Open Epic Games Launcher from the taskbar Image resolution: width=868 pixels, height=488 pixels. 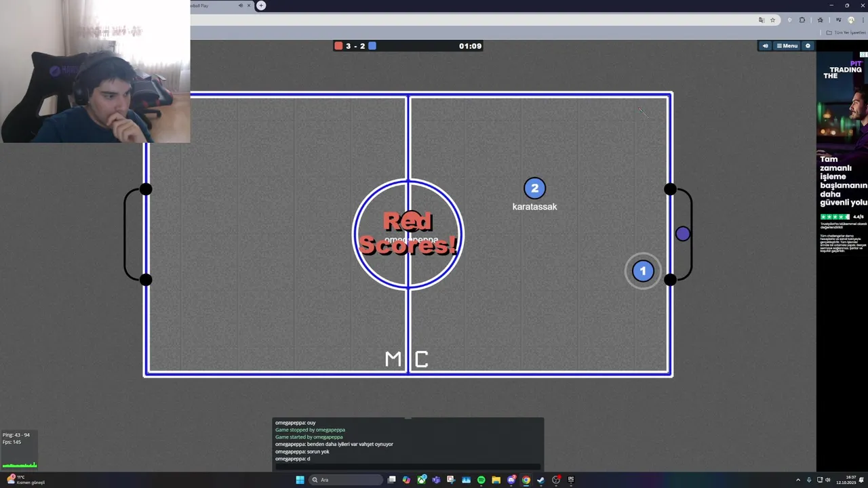571,480
